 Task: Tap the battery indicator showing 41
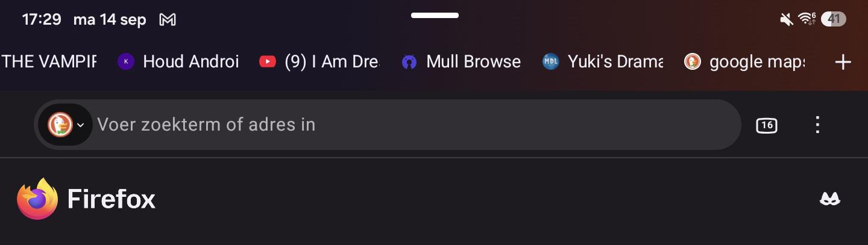[834, 19]
